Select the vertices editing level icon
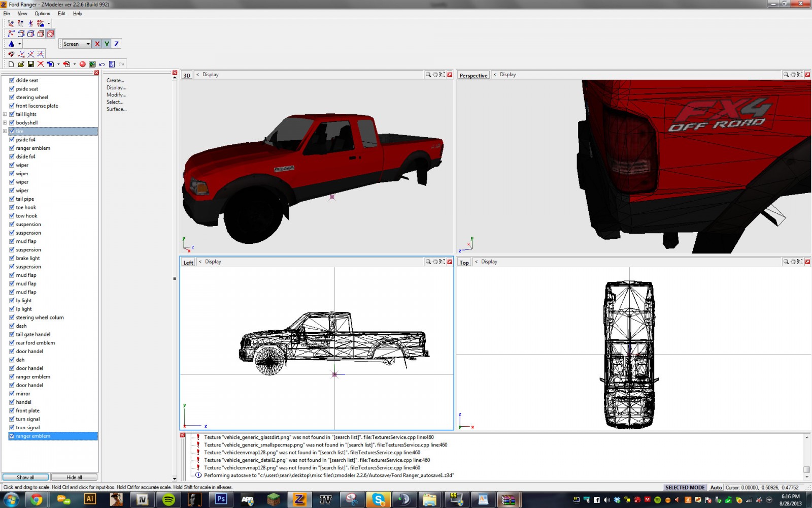This screenshot has height=508, width=812. click(11, 34)
